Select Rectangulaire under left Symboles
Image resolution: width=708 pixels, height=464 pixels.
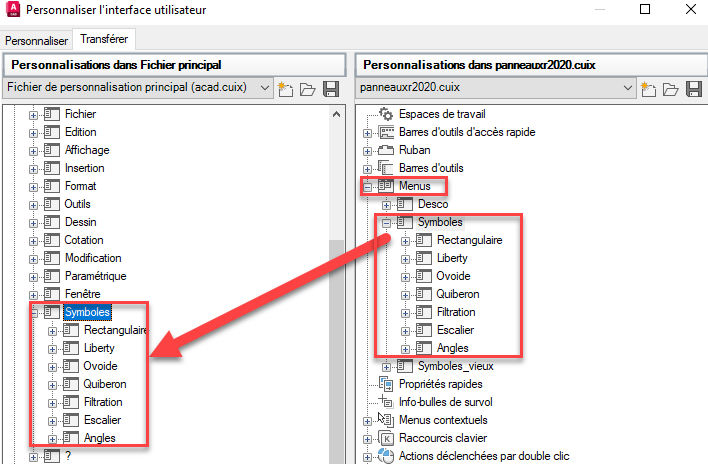tap(116, 330)
